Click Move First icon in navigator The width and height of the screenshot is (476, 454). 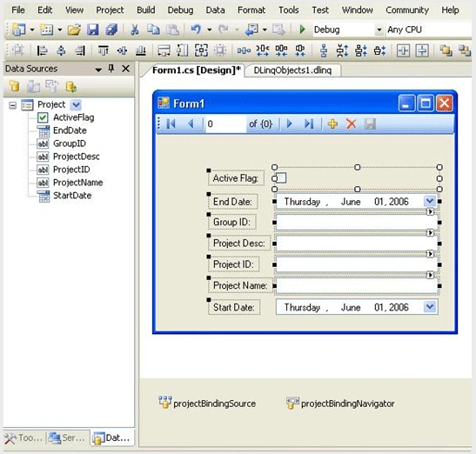[171, 124]
